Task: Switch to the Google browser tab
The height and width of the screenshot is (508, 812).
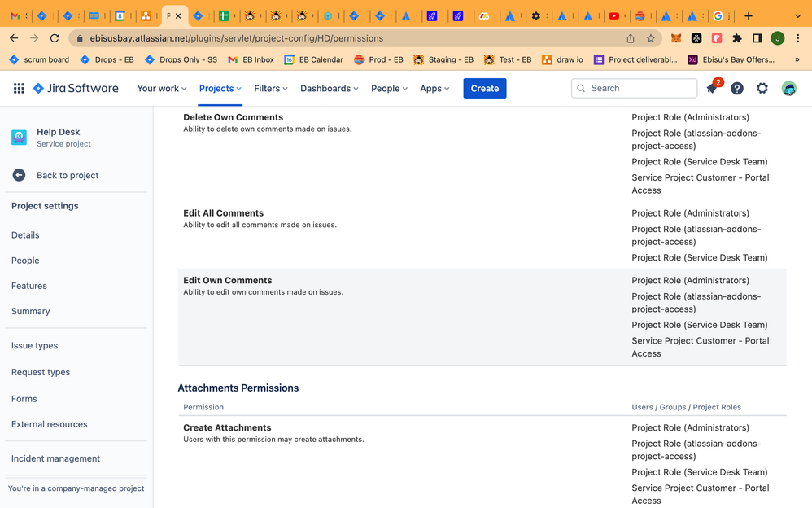Action: pyautogui.click(x=718, y=16)
